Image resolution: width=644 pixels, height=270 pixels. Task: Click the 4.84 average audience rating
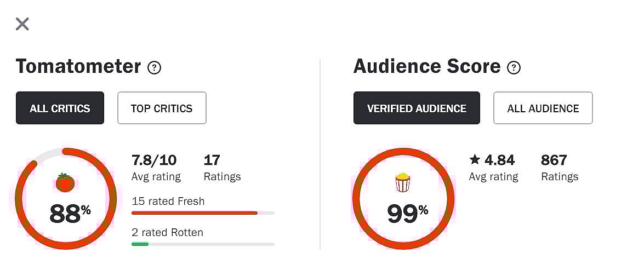(499, 160)
